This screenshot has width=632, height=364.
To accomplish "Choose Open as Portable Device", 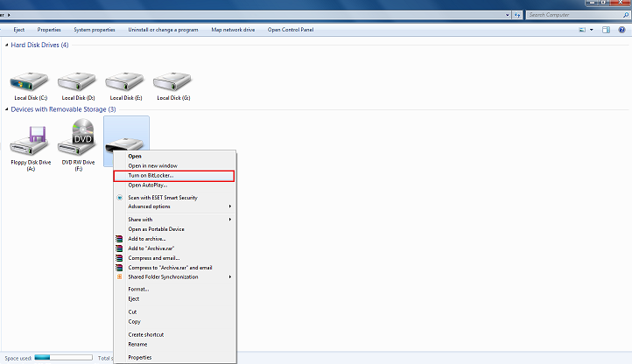I will click(174, 229).
